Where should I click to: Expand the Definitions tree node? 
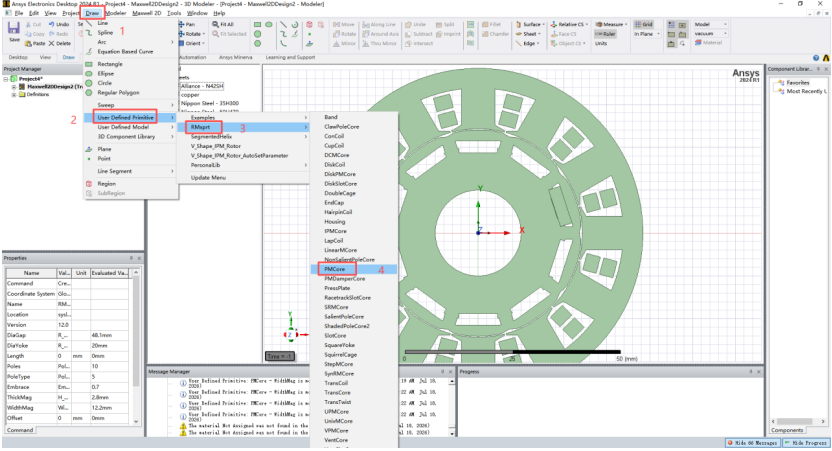pos(14,94)
